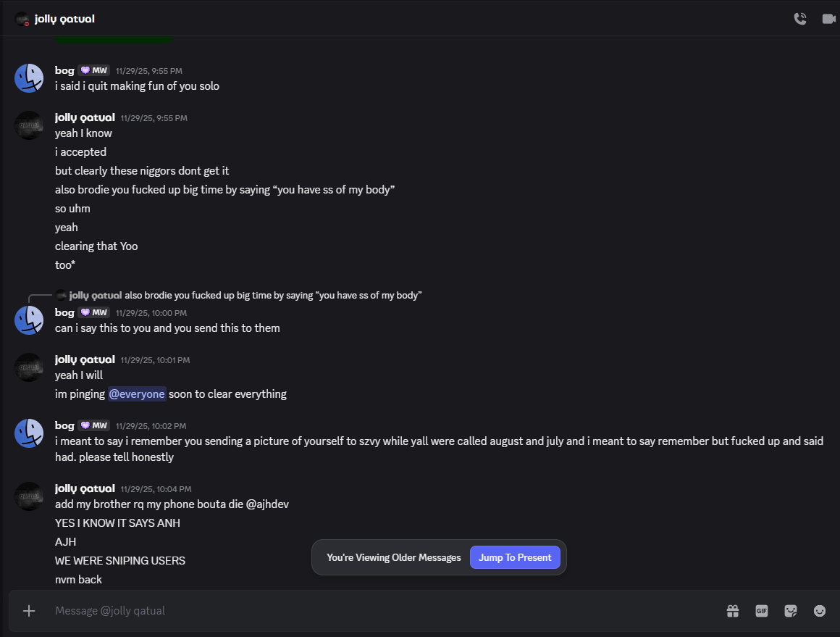Focus the message input field
This screenshot has height=637, width=840.
coord(362,611)
